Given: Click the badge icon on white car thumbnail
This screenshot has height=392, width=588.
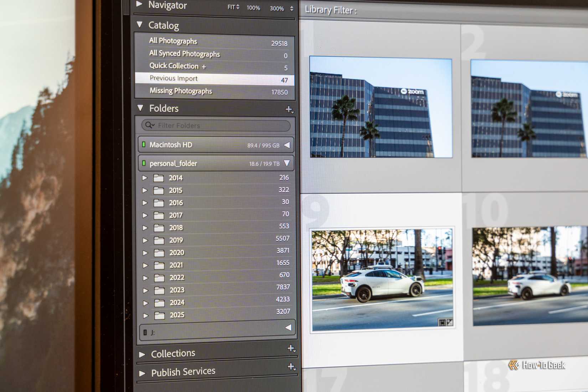Looking at the screenshot, I should [x=445, y=322].
